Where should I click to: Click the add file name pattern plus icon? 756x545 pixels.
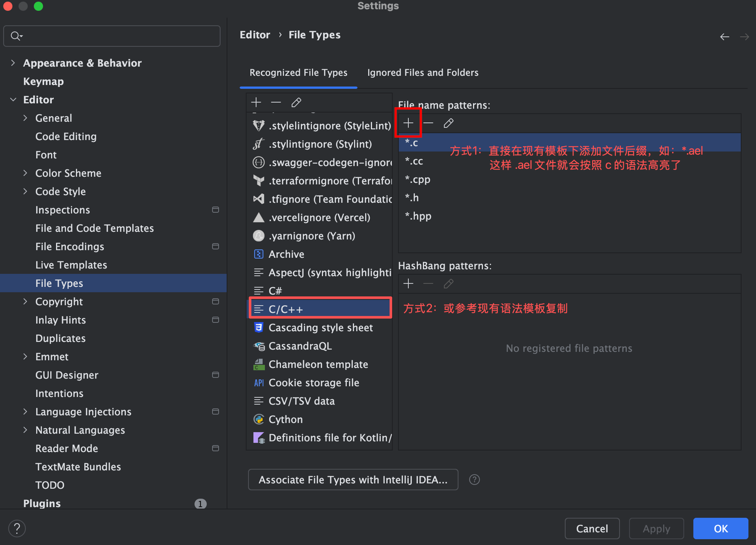[x=408, y=123]
